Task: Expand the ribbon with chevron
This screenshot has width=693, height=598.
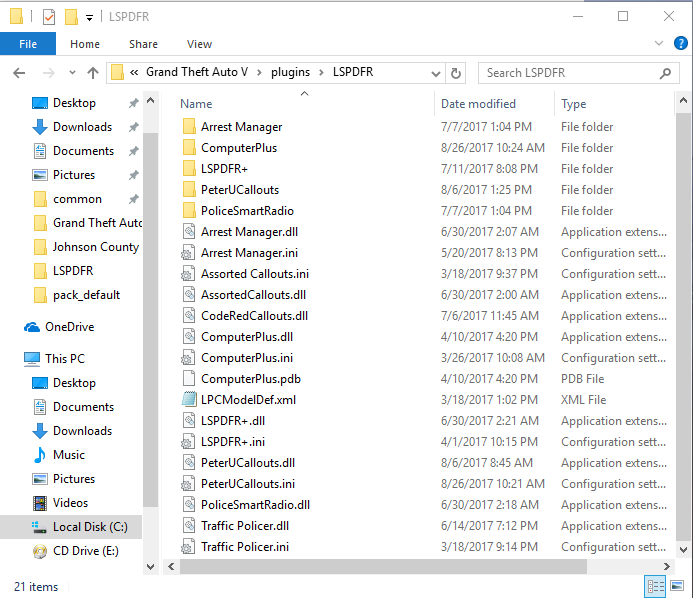Action: (659, 43)
